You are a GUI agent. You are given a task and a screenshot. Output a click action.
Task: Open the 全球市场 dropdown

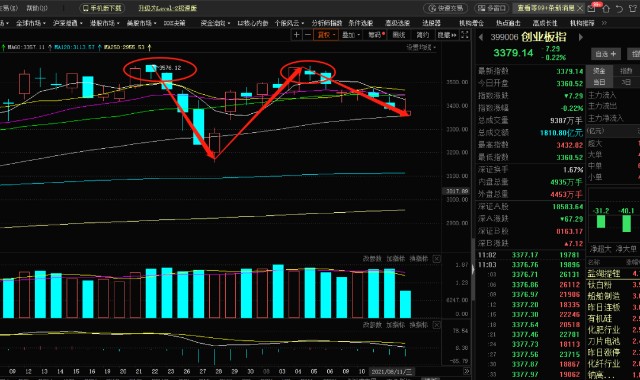[31, 23]
